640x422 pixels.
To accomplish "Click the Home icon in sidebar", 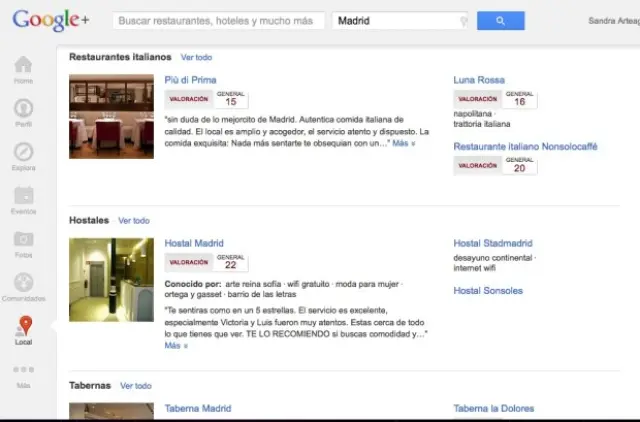I will coord(24,66).
